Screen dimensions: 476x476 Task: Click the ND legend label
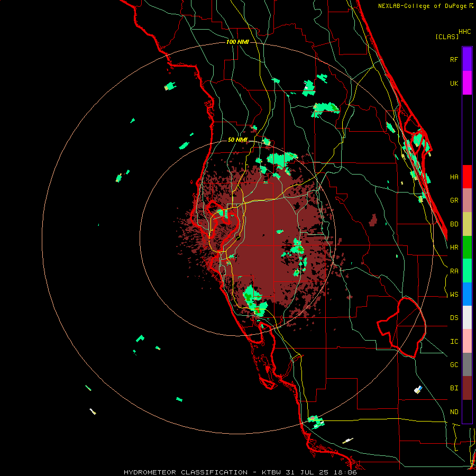coord(454,412)
